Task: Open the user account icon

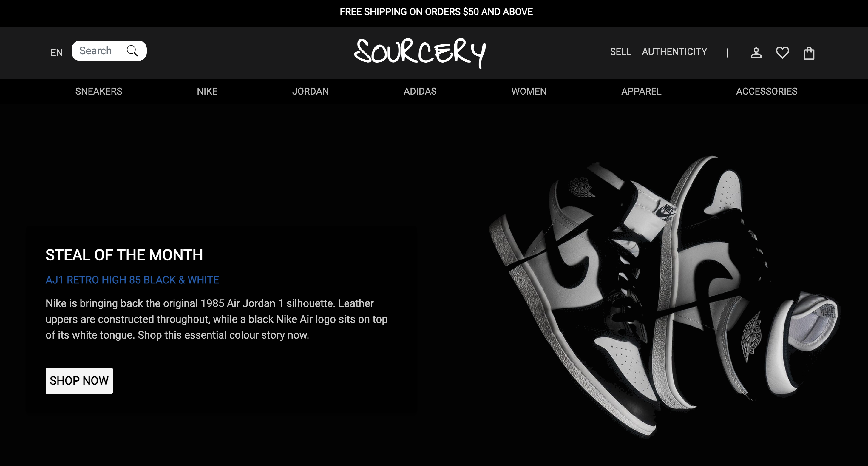Action: [x=756, y=53]
